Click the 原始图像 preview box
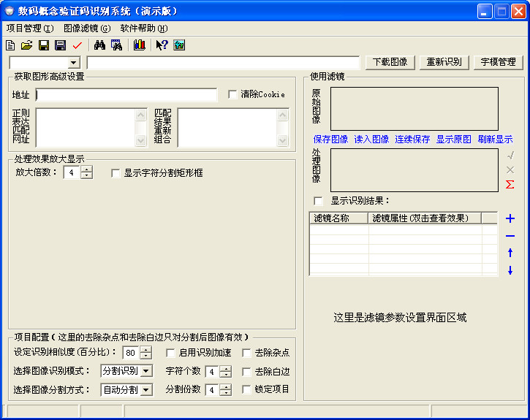530x420 pixels. tap(414, 109)
